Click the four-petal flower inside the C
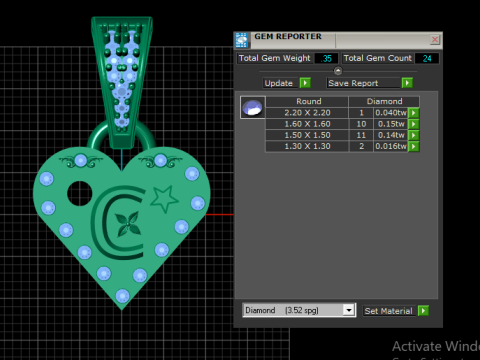Screen dimensions: 480x360 click(x=127, y=224)
